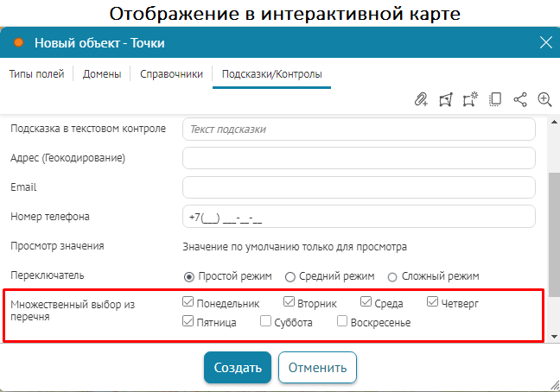Click the paperclip add attachment icon

(x=422, y=99)
